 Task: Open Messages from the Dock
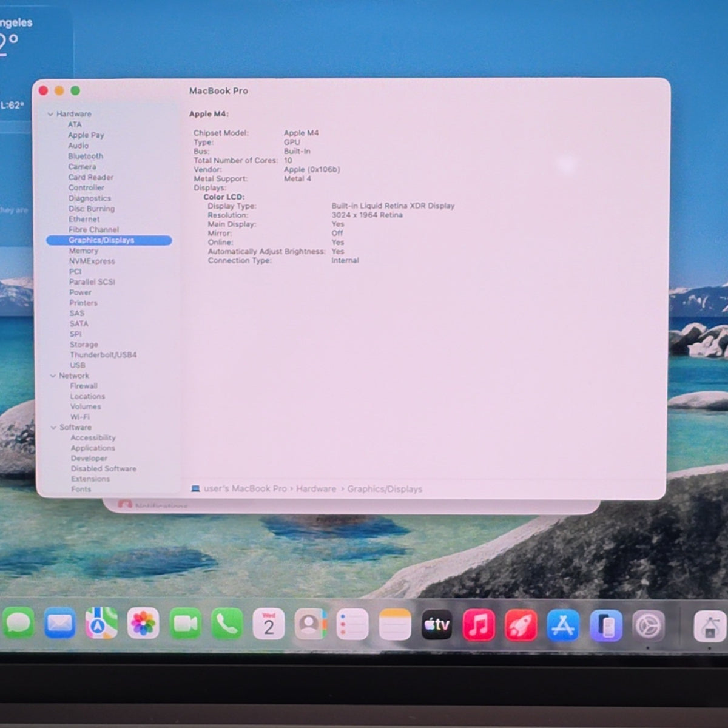(18, 624)
